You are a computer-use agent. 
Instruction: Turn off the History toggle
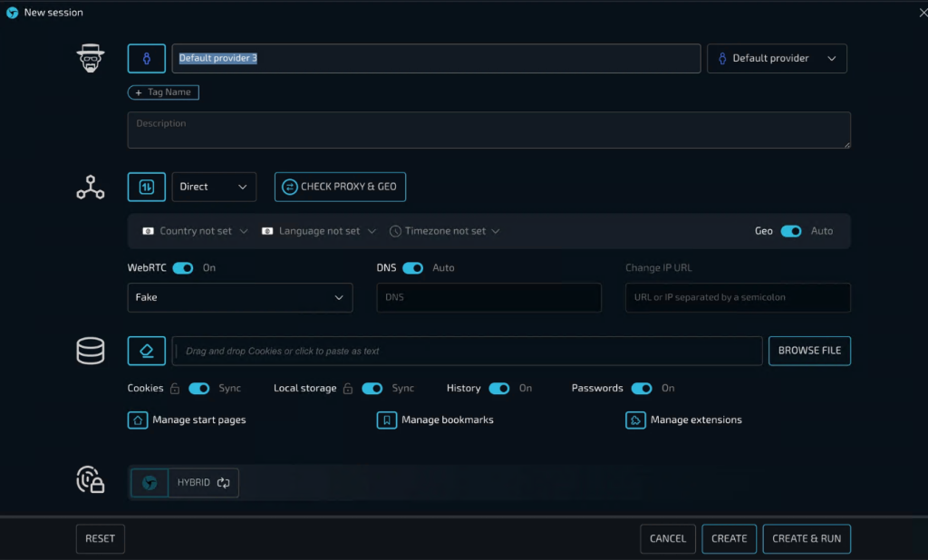pyautogui.click(x=498, y=388)
